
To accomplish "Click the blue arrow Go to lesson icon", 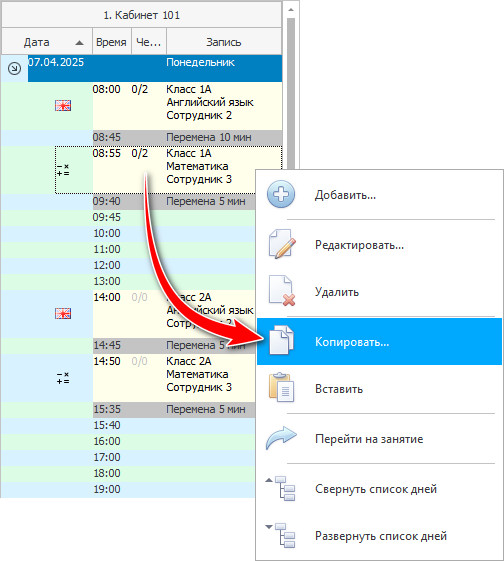I will pyautogui.click(x=281, y=438).
